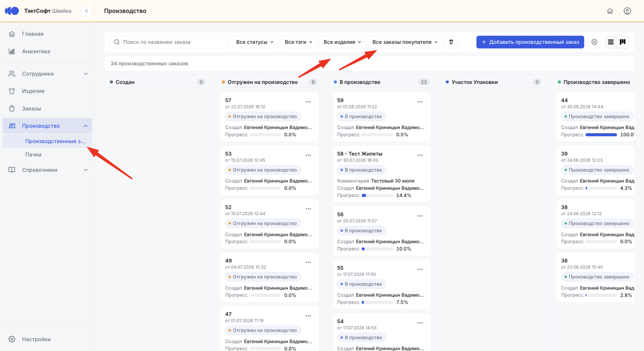Open order card 59
The image size is (644, 351).
pyautogui.click(x=381, y=117)
